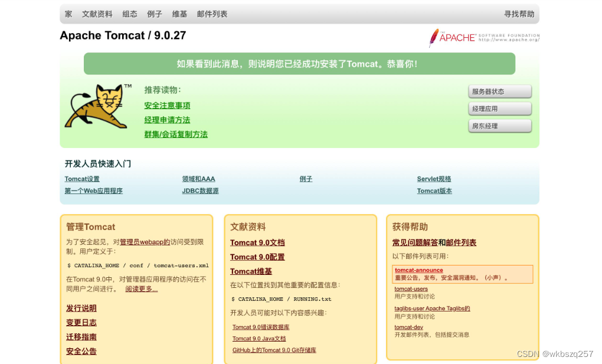Click the $ CATALINA_HOME / conf / tomcat-users.xml path text

point(138,265)
